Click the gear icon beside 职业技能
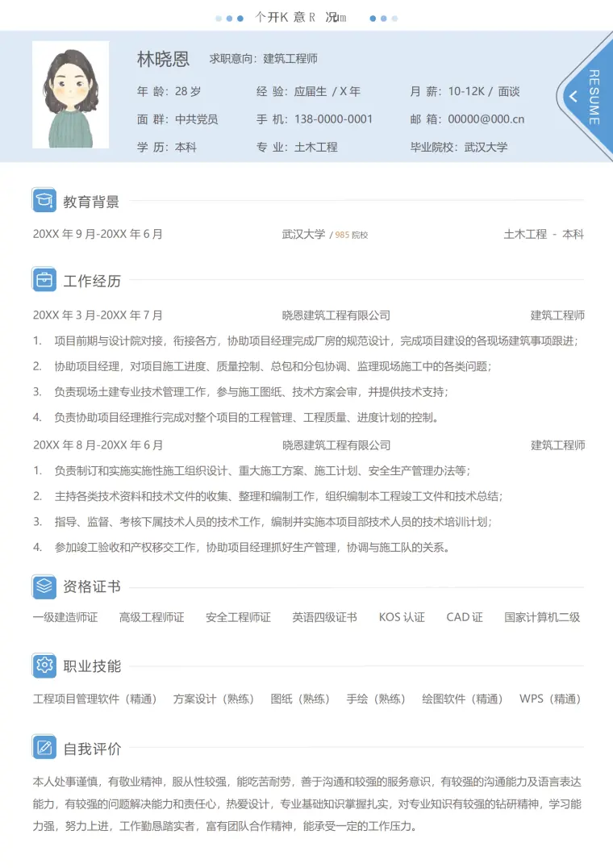 tap(44, 666)
